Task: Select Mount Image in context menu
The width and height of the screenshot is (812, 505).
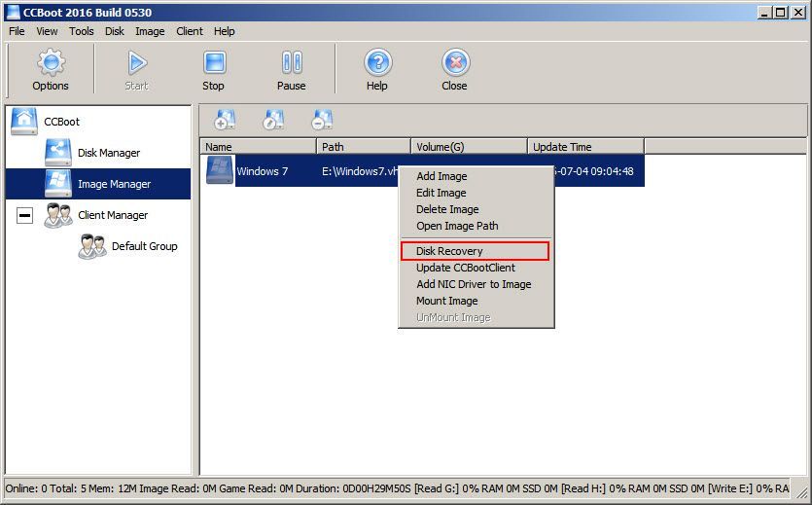Action: [476, 301]
